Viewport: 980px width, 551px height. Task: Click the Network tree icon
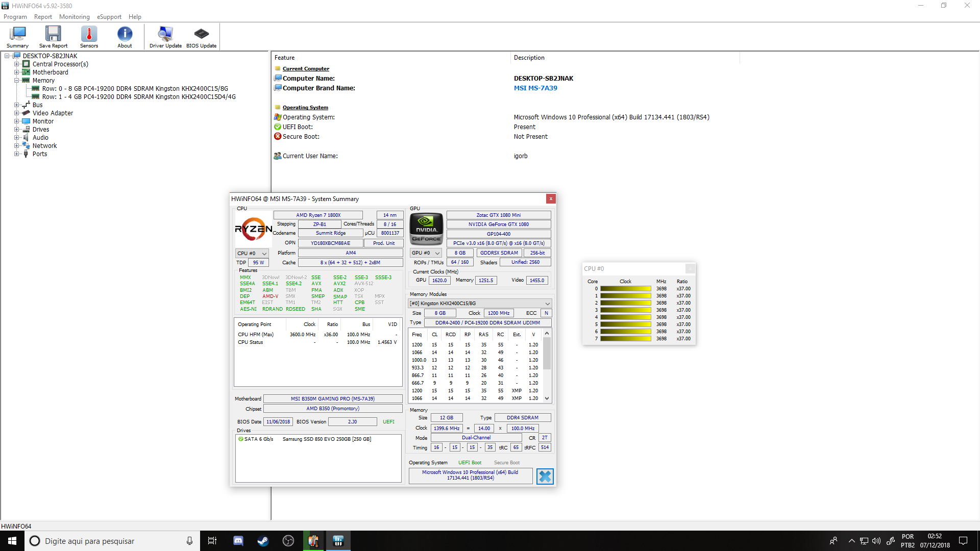[x=26, y=145]
